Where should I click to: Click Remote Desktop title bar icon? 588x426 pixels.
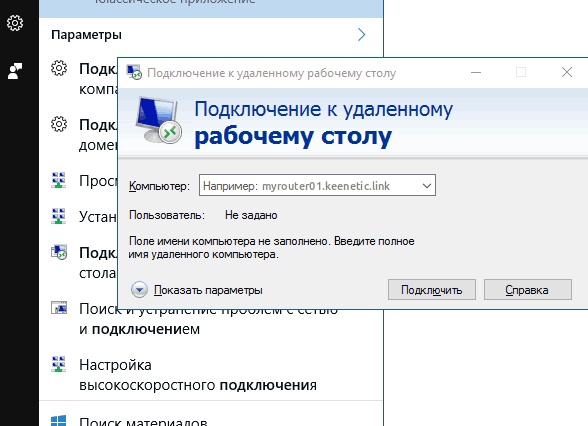(134, 72)
